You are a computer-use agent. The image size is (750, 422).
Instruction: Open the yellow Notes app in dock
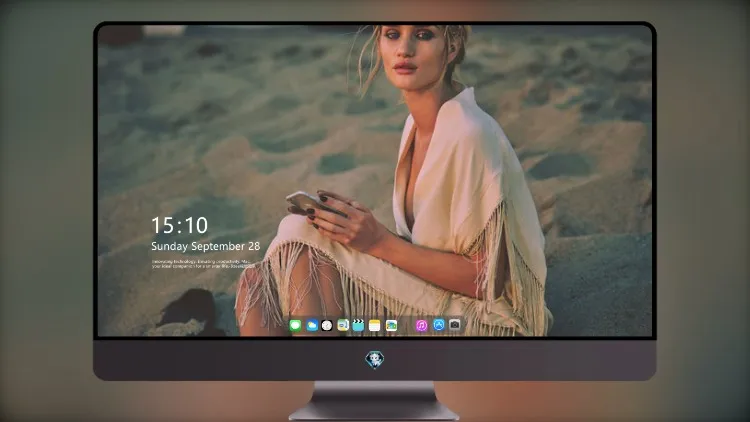[x=375, y=325]
